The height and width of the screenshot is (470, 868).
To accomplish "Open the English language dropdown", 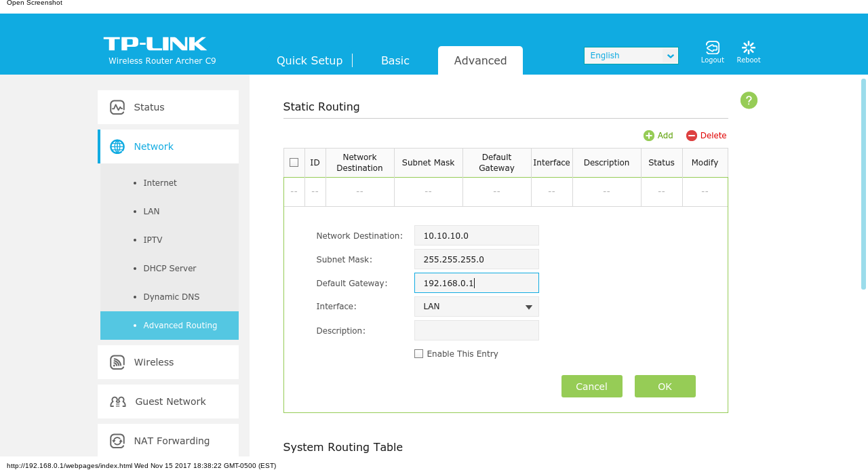I will pos(631,56).
